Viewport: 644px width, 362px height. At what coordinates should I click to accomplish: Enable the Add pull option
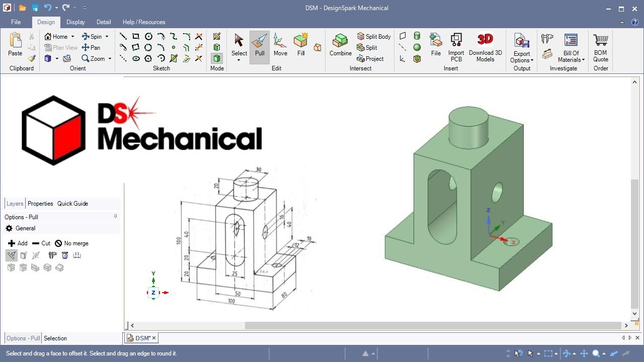pyautogui.click(x=18, y=243)
